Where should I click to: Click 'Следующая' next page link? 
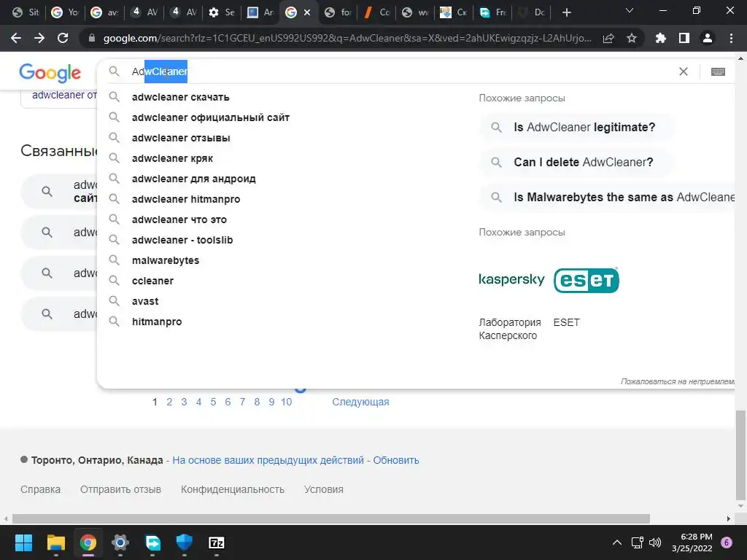[360, 402]
